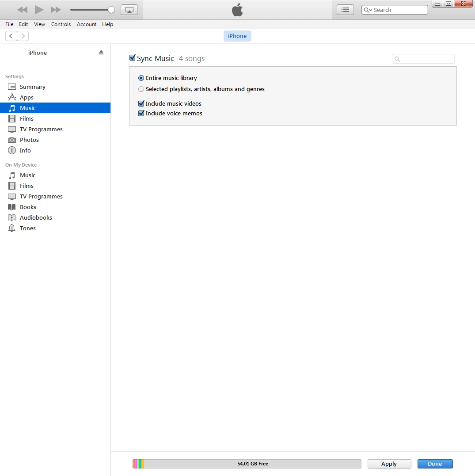Open Tones under On My Device
Viewport: 475px width, 476px height.
point(27,228)
